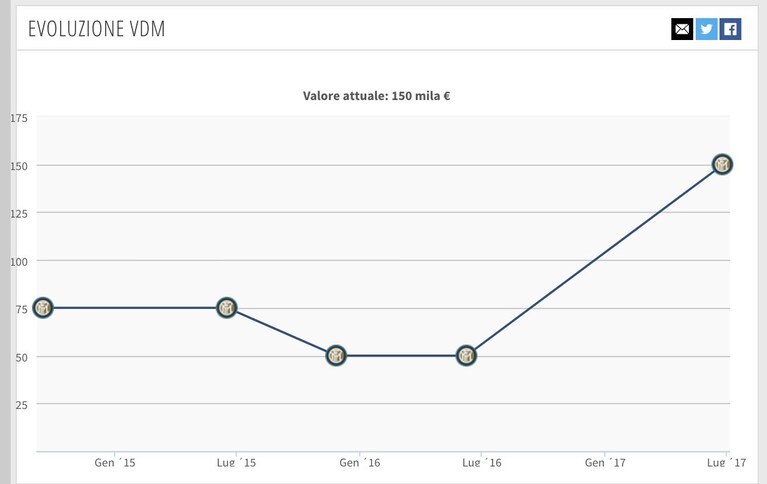767x484 pixels.
Task: Click the Valore attuale 150 mila € label
Action: click(376, 95)
